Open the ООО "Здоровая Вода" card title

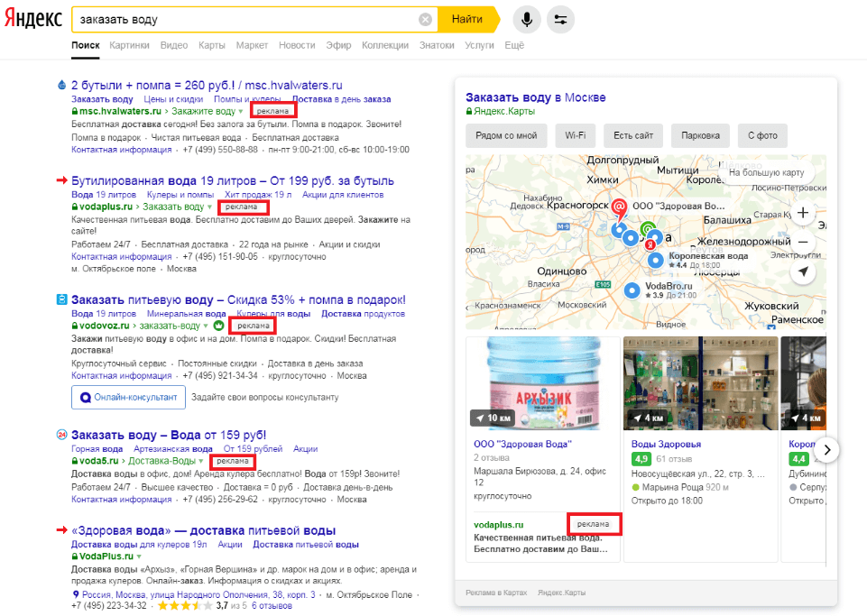[x=522, y=444]
